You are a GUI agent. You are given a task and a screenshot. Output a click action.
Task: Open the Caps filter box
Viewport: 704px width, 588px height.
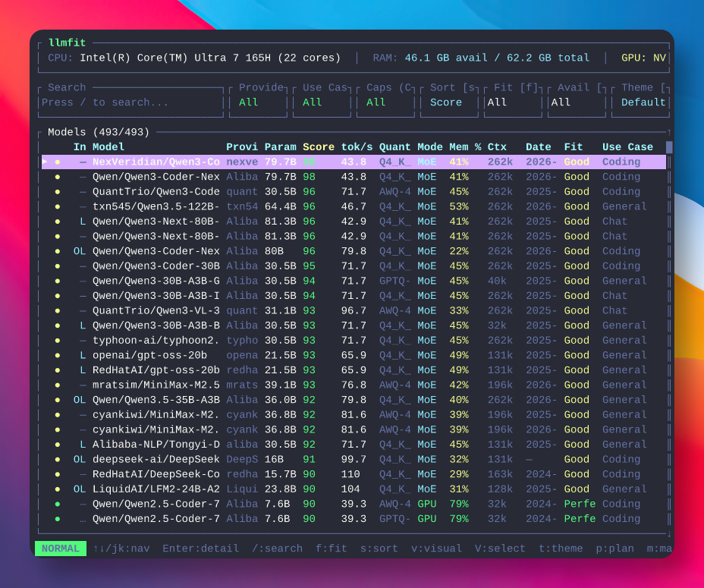pyautogui.click(x=385, y=102)
